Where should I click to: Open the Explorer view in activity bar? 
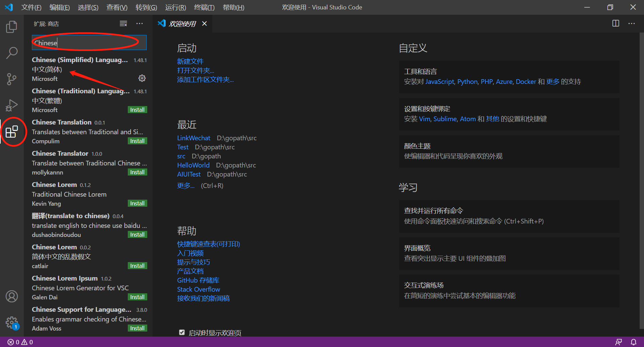12,27
